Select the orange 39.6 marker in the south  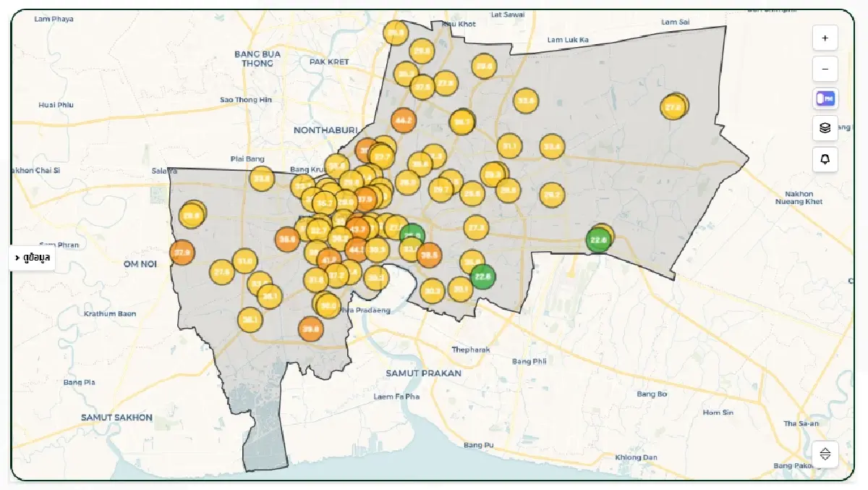click(310, 329)
